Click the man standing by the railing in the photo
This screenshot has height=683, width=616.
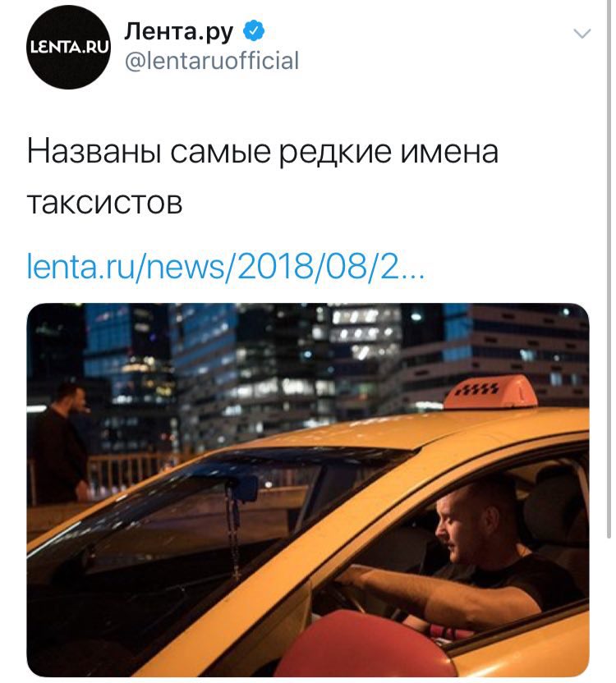[x=61, y=443]
